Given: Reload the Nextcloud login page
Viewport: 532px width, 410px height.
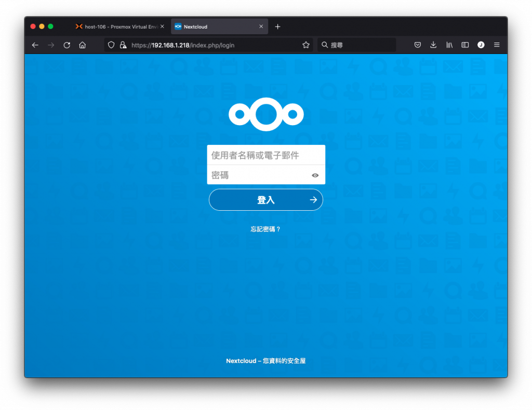Looking at the screenshot, I should coord(67,45).
